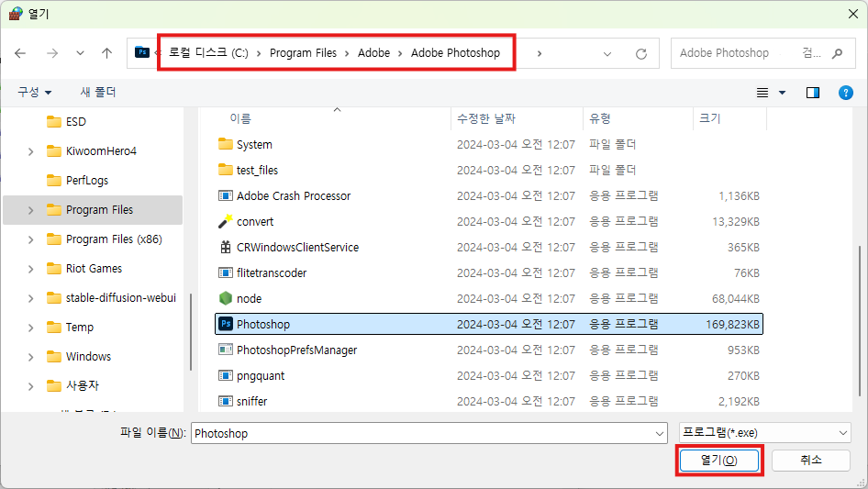This screenshot has width=868, height=489.
Task: Select the Photoshop Ps file icon
Action: coord(226,324)
